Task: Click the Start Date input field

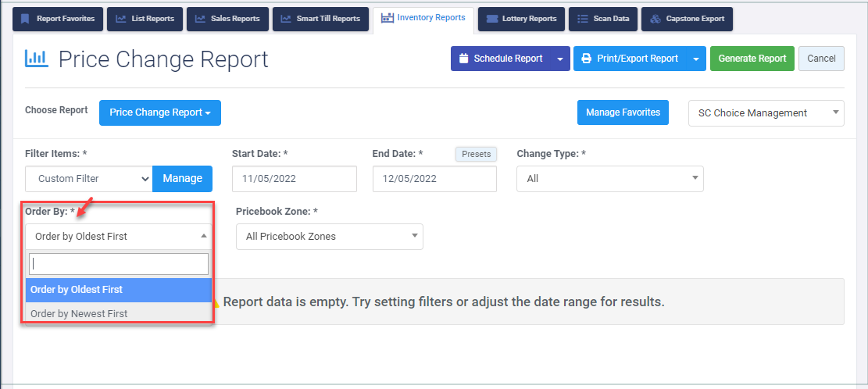Action: 295,179
